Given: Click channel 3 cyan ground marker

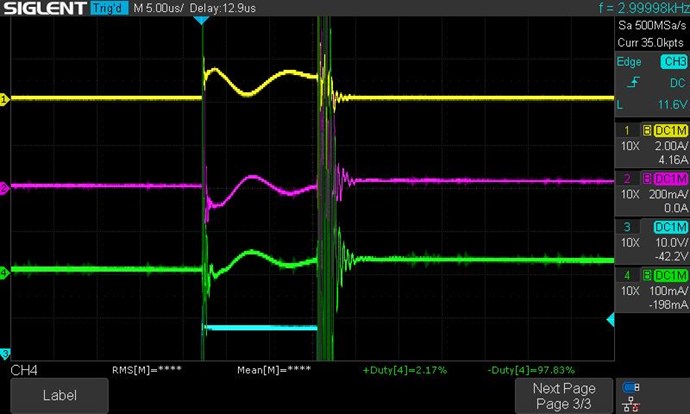Looking at the screenshot, I should (4, 353).
